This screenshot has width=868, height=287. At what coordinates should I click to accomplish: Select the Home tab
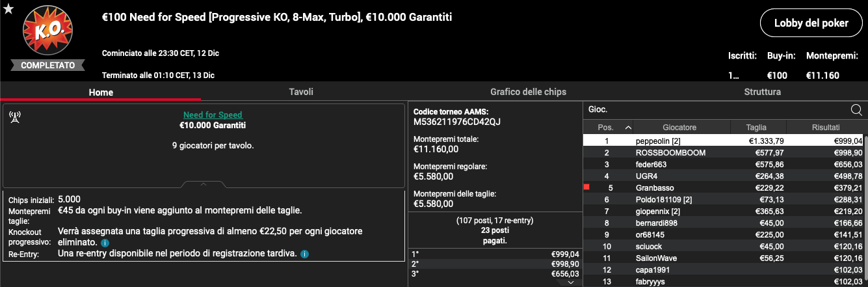coord(101,92)
